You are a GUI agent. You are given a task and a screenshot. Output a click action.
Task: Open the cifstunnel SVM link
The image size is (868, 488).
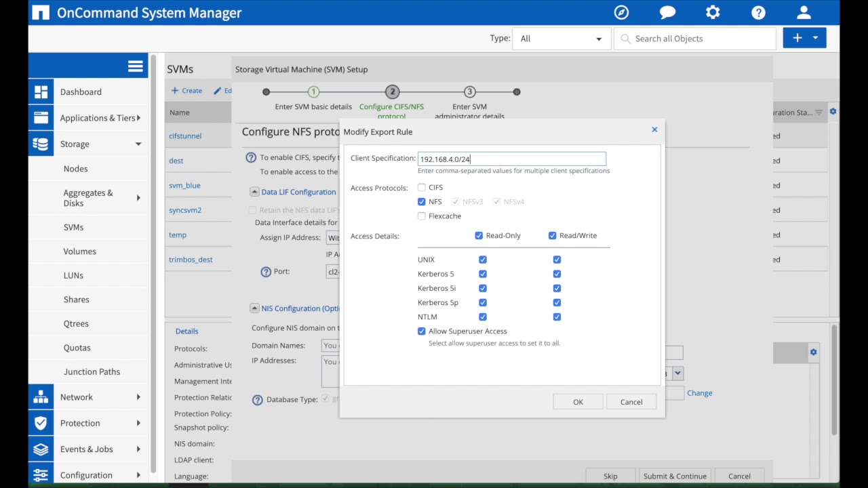click(185, 136)
